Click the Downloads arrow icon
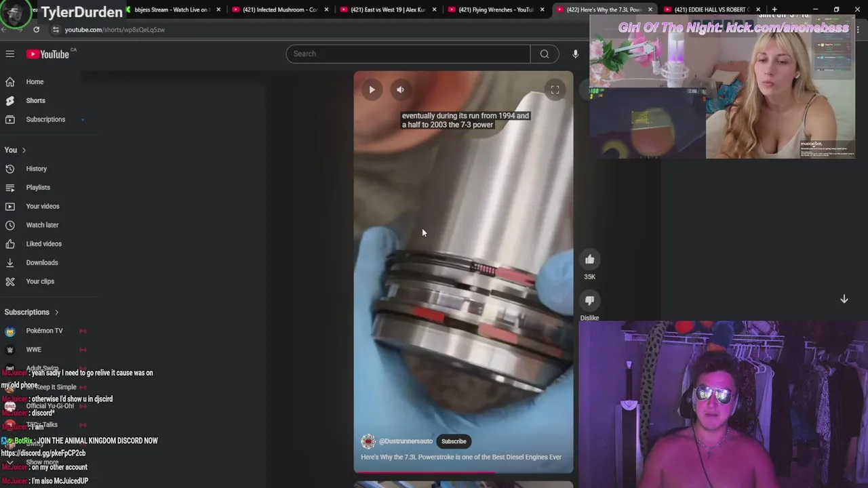 tap(10, 262)
